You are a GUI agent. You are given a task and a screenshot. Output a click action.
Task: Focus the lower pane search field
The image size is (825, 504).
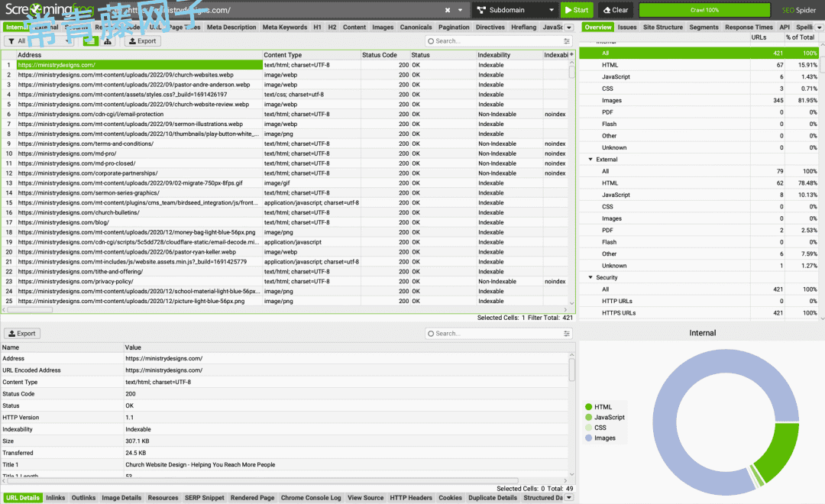pyautogui.click(x=497, y=334)
